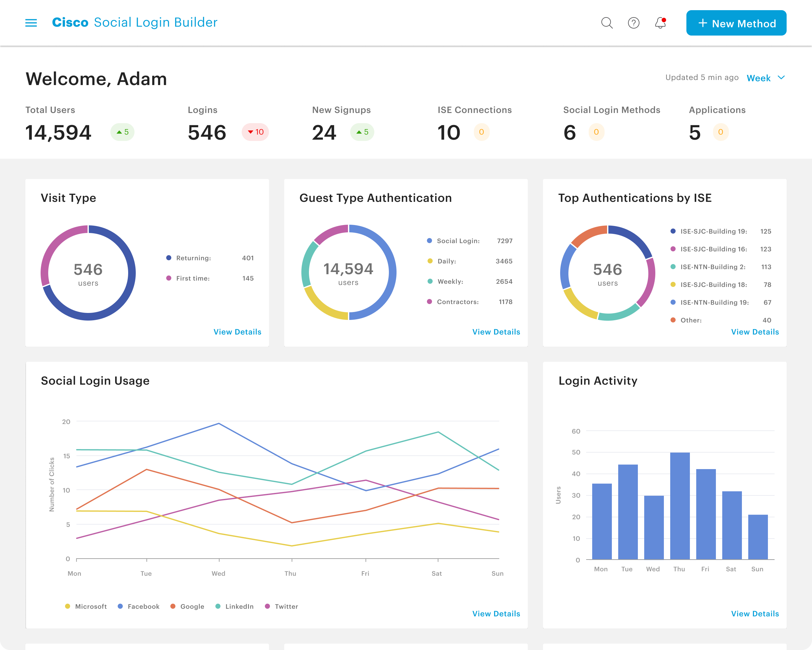The image size is (812, 650).
Task: Select the Daily legend entry
Action: 470,261
